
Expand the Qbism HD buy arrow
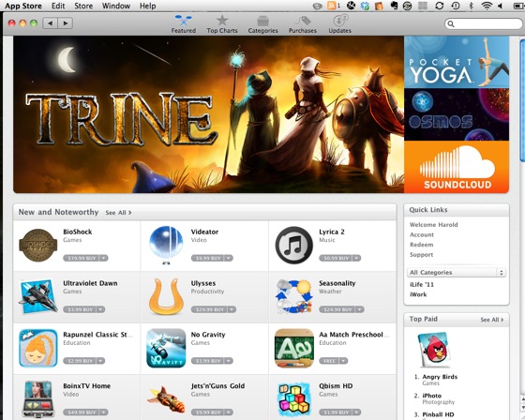point(356,412)
